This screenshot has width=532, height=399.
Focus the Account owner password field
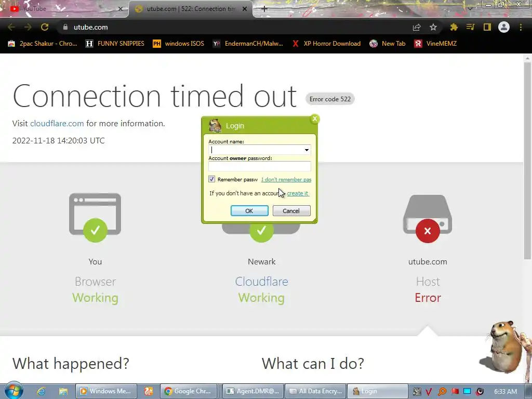click(260, 166)
